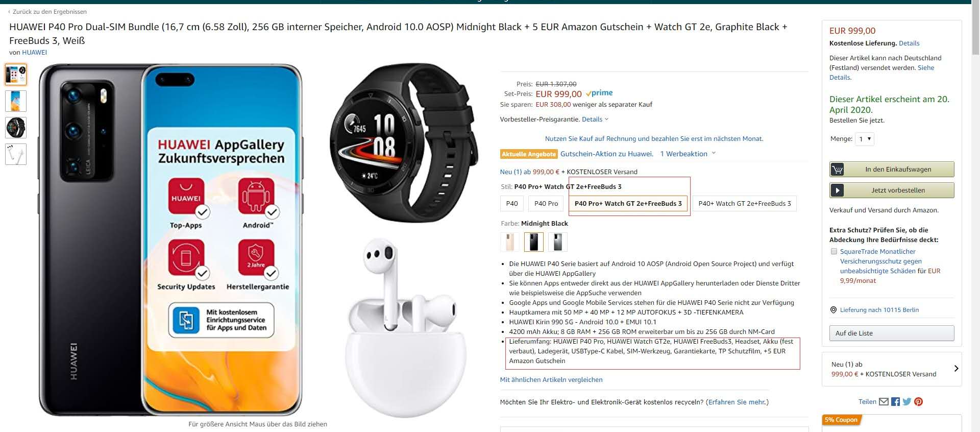This screenshot has height=432, width=980.
Task: Enable SquareTrade insurance checkbox
Action: 834,251
